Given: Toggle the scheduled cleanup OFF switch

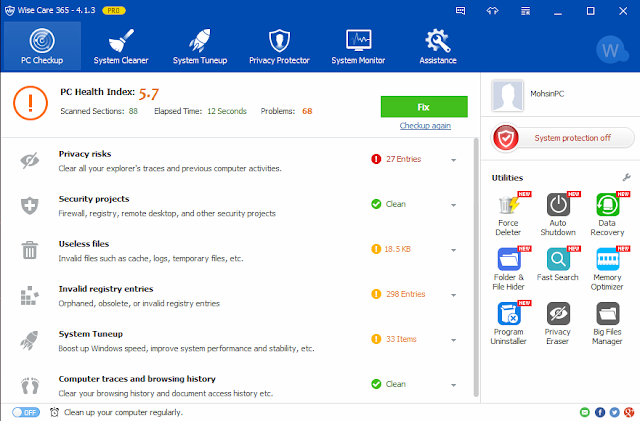Looking at the screenshot, I should coord(26,412).
